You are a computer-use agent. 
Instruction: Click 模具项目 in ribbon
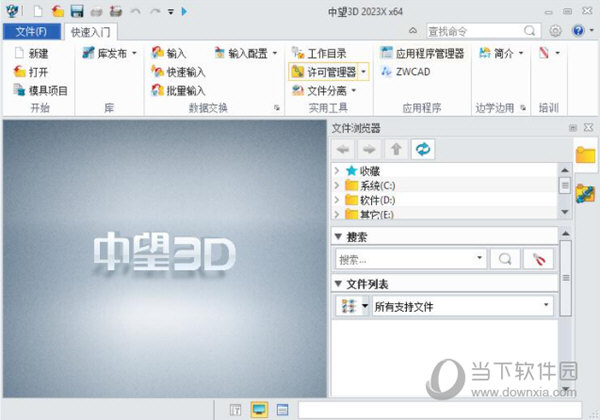click(x=41, y=90)
